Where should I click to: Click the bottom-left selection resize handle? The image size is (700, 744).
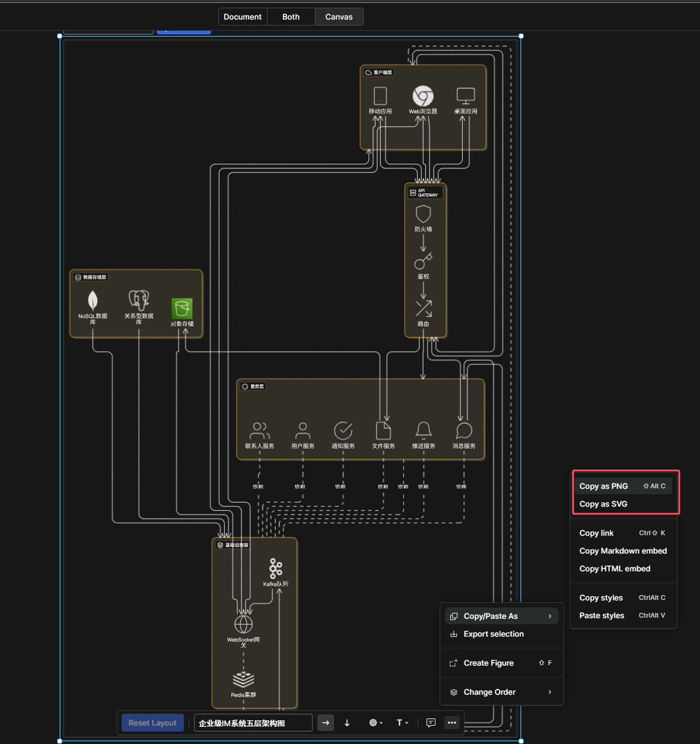[x=59, y=741]
